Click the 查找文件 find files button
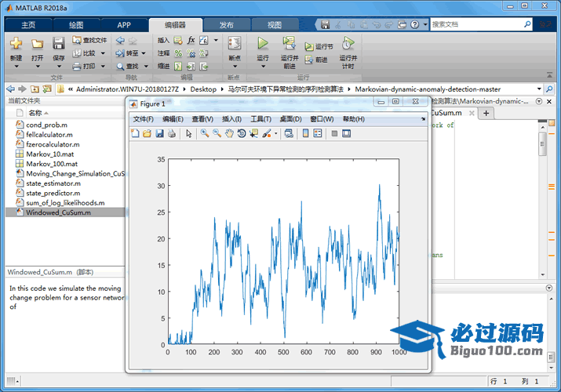Screen dimensions: 561x392 pos(89,40)
